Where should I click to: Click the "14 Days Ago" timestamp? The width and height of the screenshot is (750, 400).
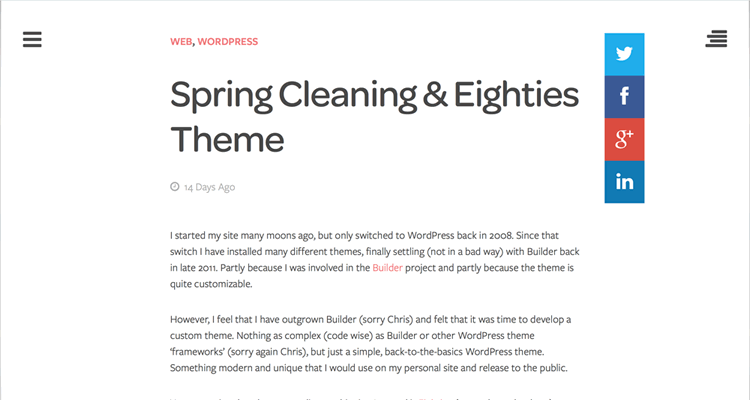[209, 187]
